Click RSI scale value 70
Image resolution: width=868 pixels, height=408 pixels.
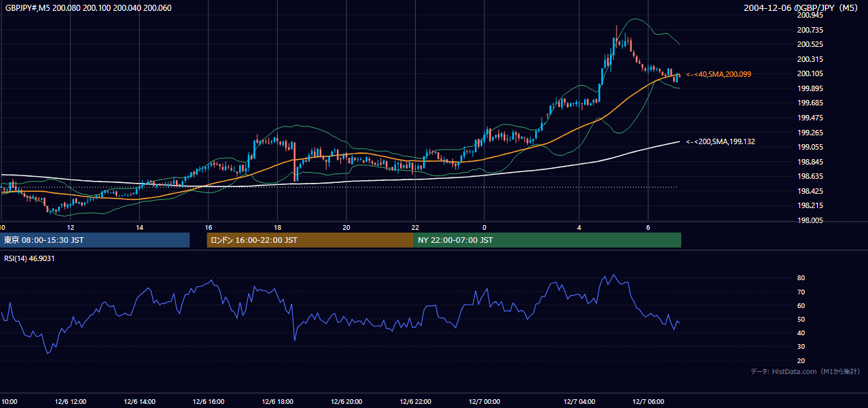801,292
